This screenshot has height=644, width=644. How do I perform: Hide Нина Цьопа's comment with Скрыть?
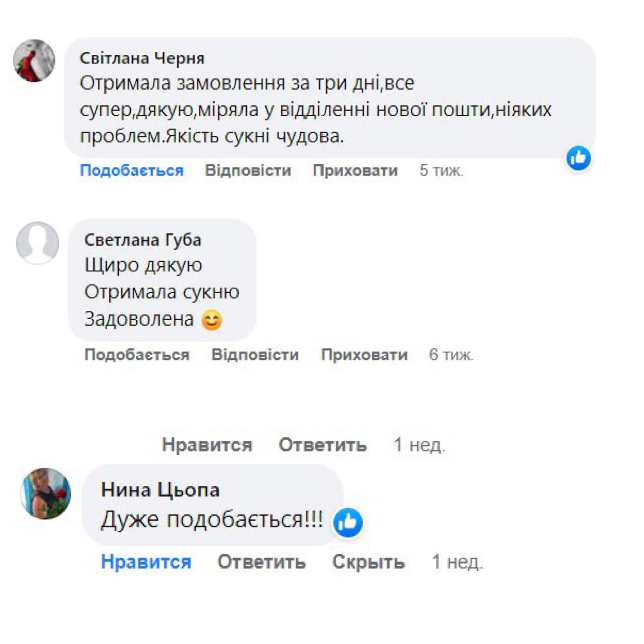[368, 561]
